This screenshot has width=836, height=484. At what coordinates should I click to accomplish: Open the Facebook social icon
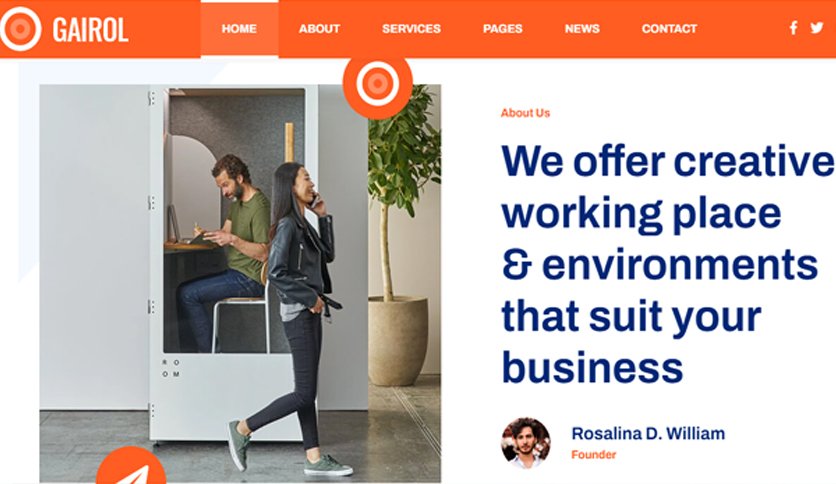click(x=793, y=28)
